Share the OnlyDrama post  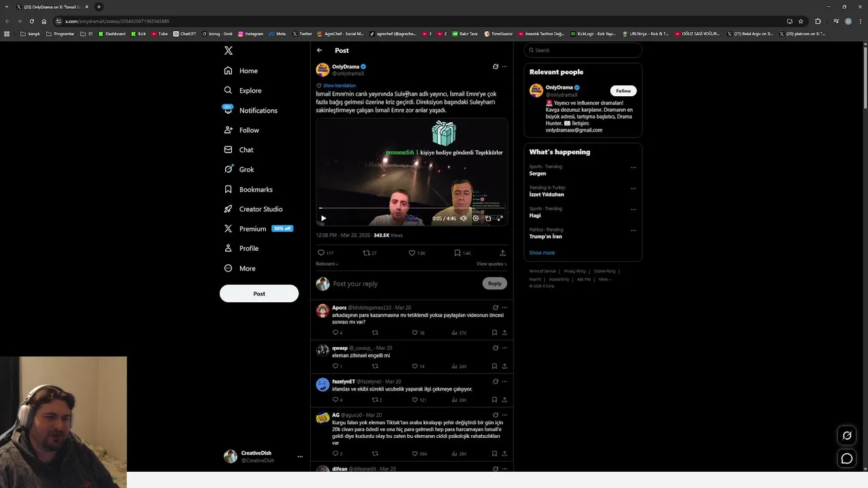(x=502, y=253)
